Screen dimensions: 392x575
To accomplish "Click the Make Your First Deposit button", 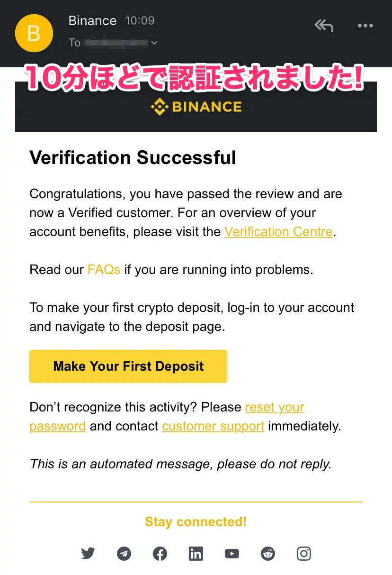I will point(128,366).
